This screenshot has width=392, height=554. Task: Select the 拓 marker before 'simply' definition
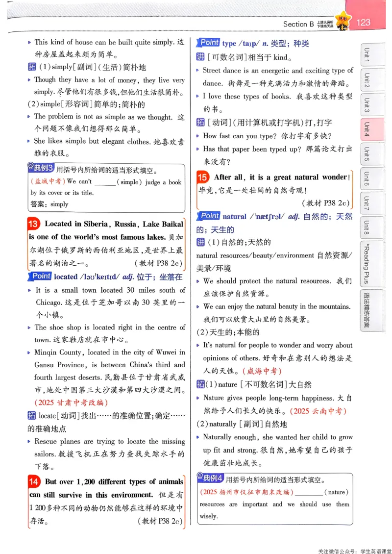click(31, 65)
